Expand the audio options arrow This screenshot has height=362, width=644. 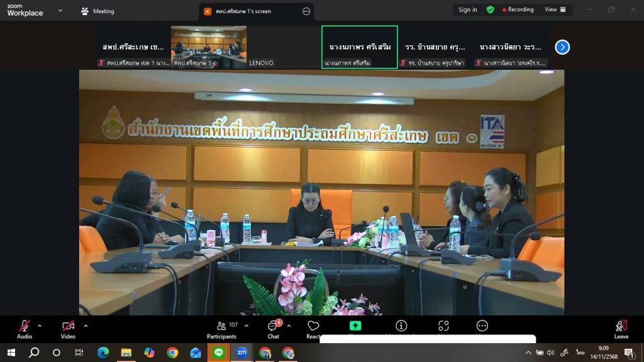[x=40, y=326]
